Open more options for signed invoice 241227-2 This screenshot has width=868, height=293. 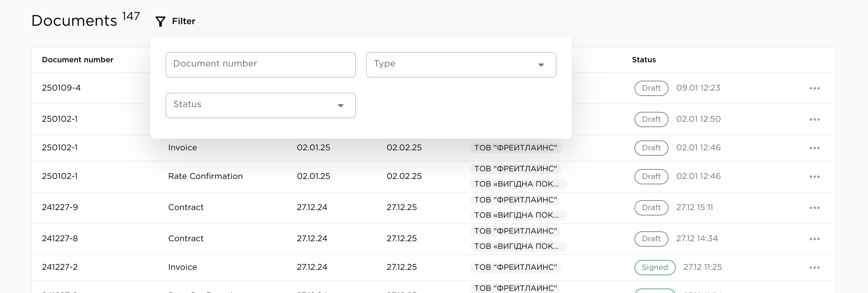coord(814,268)
